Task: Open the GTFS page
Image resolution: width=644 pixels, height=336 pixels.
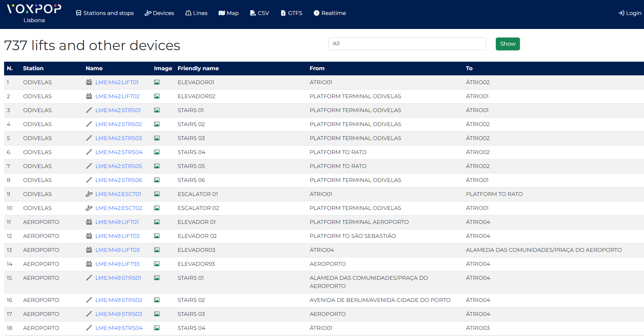Action: click(291, 13)
